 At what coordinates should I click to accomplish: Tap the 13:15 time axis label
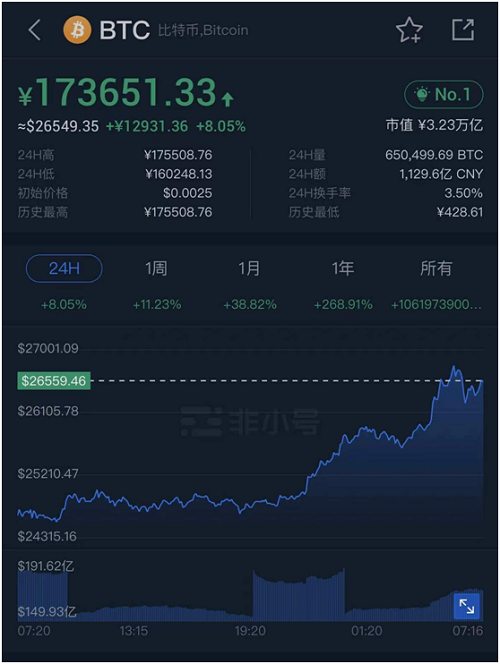click(x=134, y=631)
